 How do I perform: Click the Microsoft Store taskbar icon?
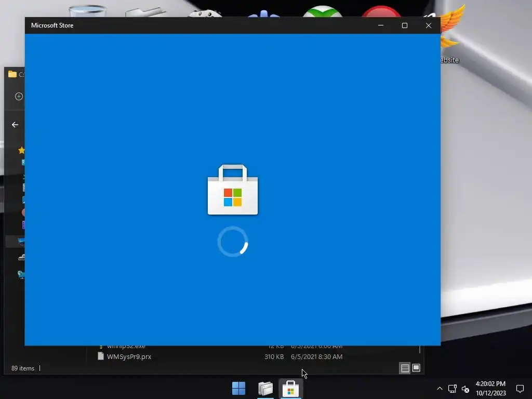point(291,389)
